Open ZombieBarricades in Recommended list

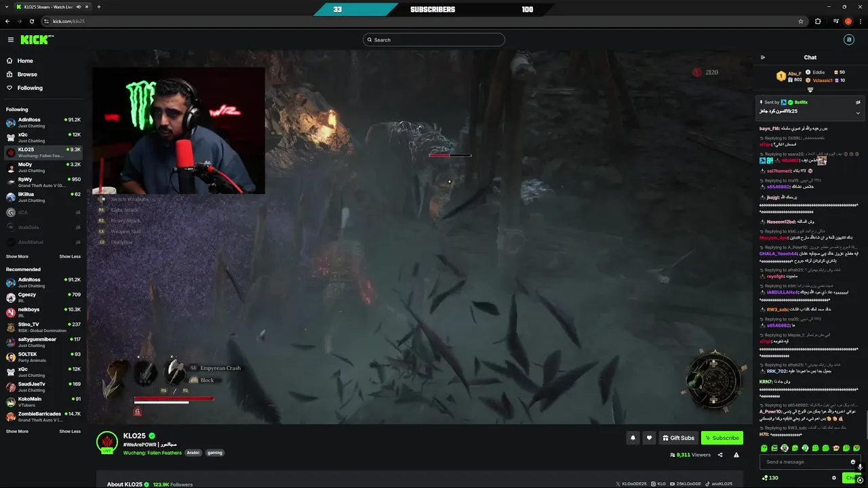tap(43, 417)
